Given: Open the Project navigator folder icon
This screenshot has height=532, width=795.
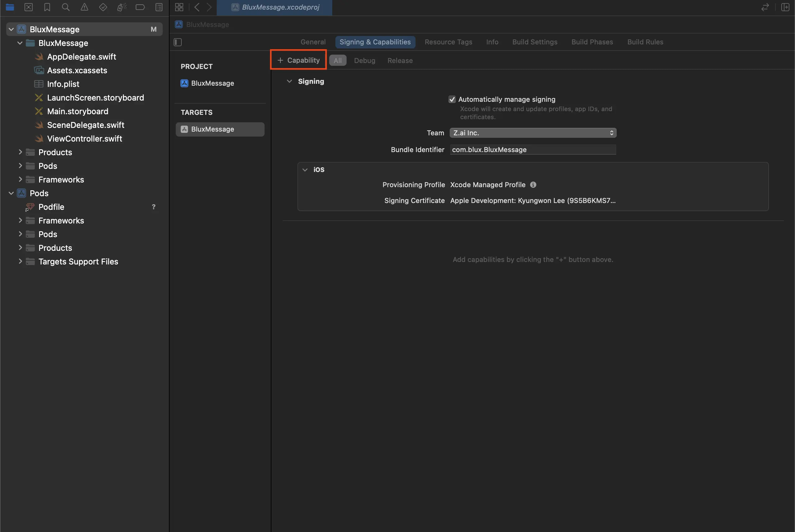Looking at the screenshot, I should pos(10,7).
